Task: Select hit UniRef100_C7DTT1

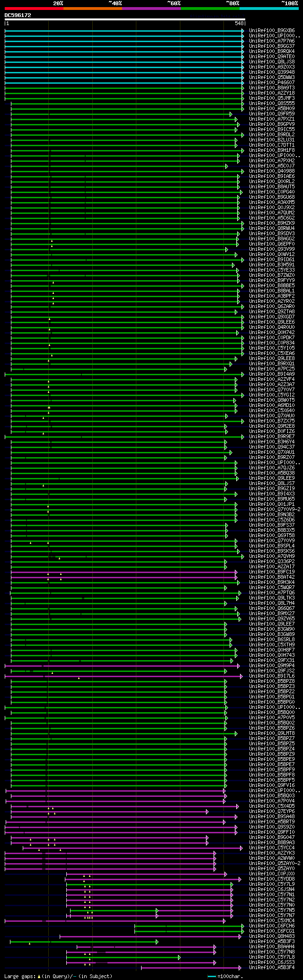Action: coord(272,145)
